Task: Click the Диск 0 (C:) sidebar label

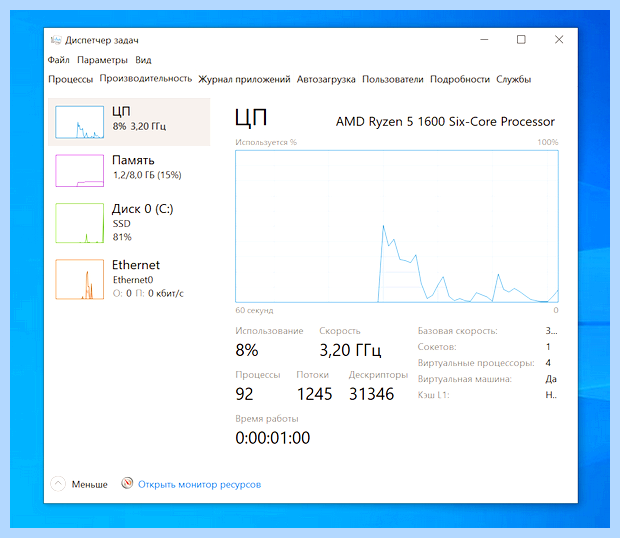Action: click(142, 209)
